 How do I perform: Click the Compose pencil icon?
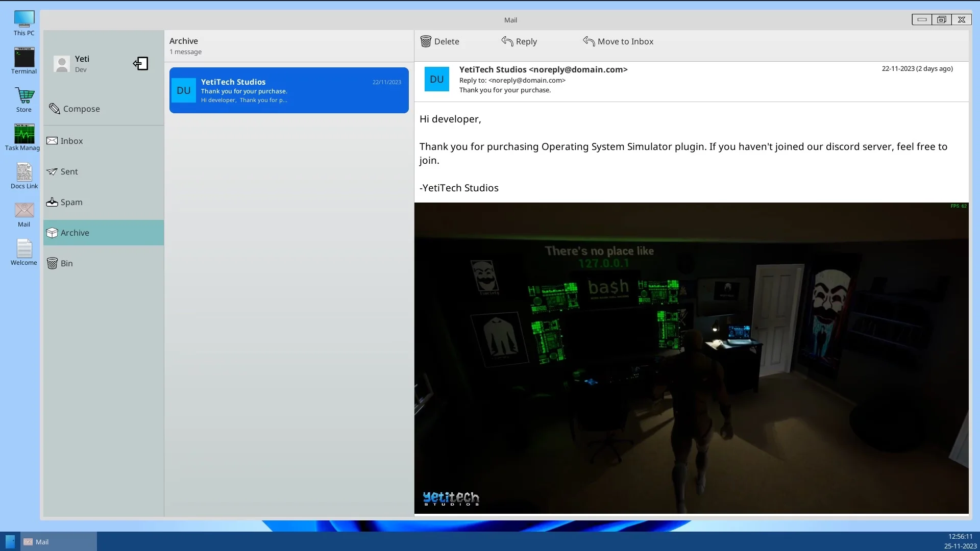pyautogui.click(x=54, y=109)
